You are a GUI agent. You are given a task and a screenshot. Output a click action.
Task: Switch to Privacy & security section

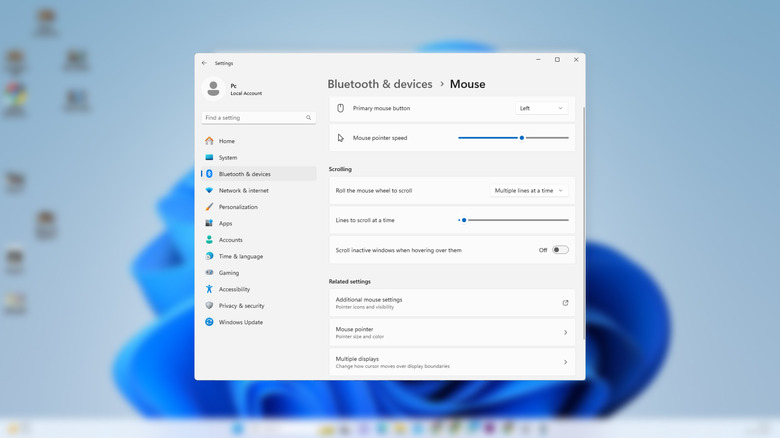coord(241,306)
